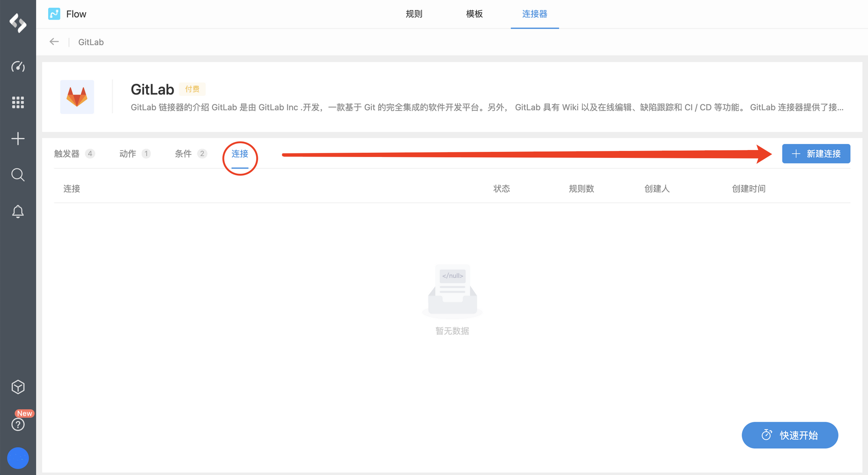Click the GitLab connector description text
Image resolution: width=868 pixels, height=475 pixels.
pos(487,107)
